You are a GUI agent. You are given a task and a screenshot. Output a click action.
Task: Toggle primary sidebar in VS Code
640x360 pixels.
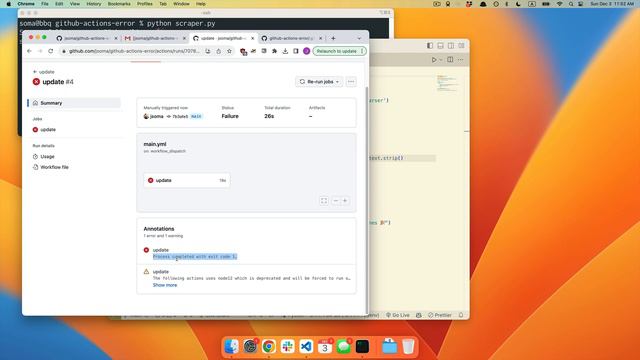430,46
